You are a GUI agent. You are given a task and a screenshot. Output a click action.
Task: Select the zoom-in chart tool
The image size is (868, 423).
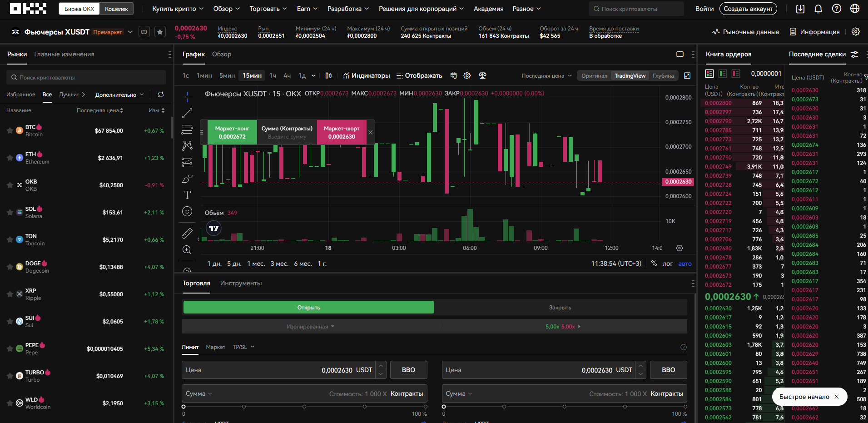pyautogui.click(x=187, y=249)
